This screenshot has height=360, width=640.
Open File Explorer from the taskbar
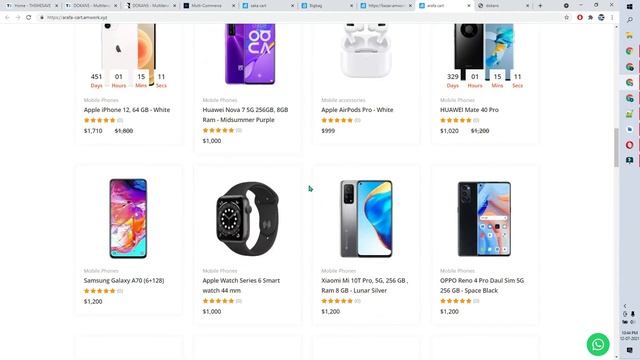(x=629, y=36)
